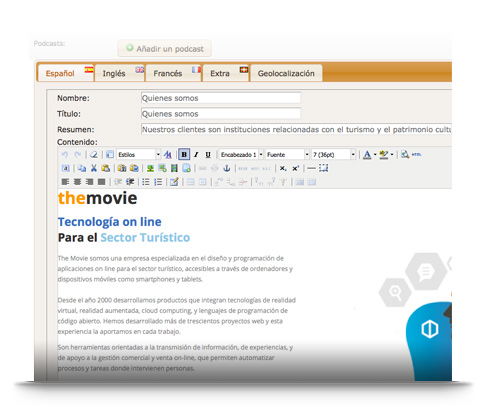Click the background highlight color icon
Screen dimensions: 488x406
point(384,155)
